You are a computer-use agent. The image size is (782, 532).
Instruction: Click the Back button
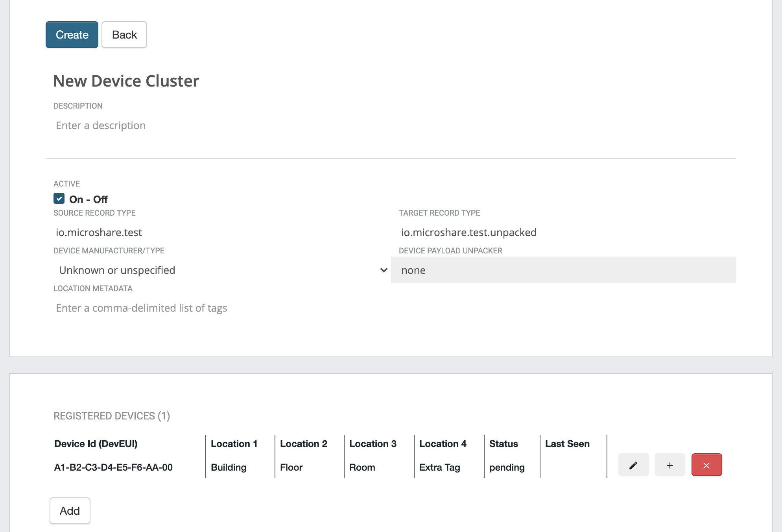pos(124,35)
